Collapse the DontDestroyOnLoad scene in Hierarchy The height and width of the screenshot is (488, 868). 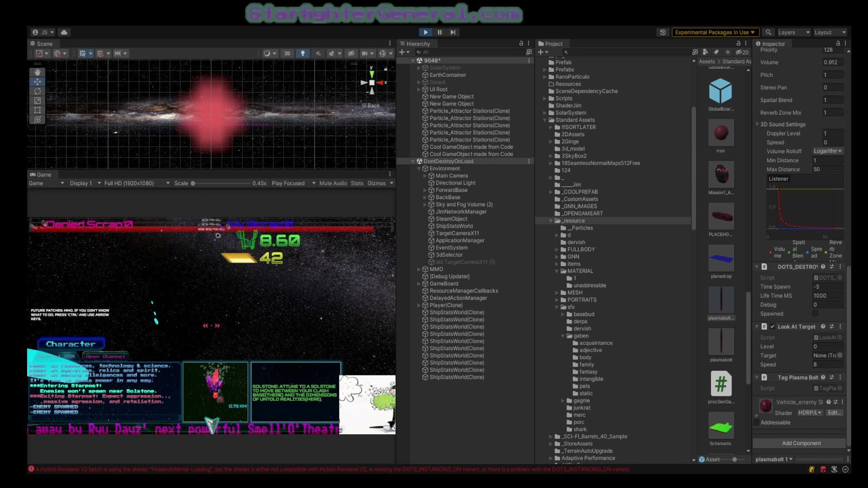[x=413, y=161]
